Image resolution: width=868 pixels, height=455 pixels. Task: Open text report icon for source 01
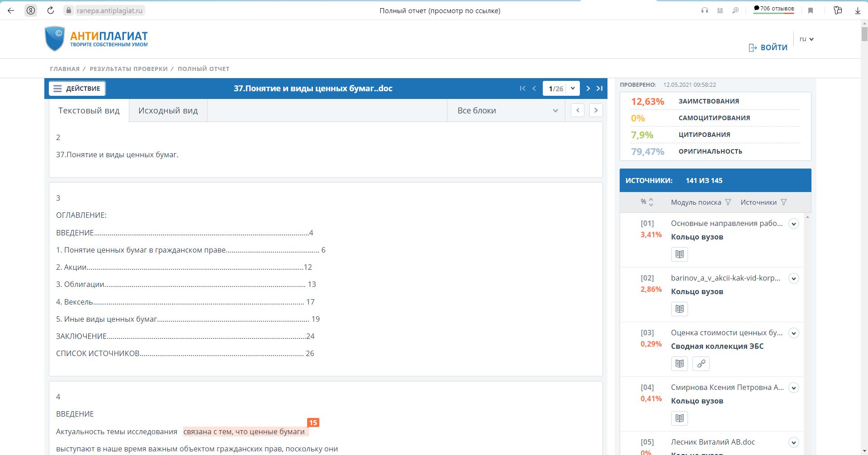[x=679, y=254]
